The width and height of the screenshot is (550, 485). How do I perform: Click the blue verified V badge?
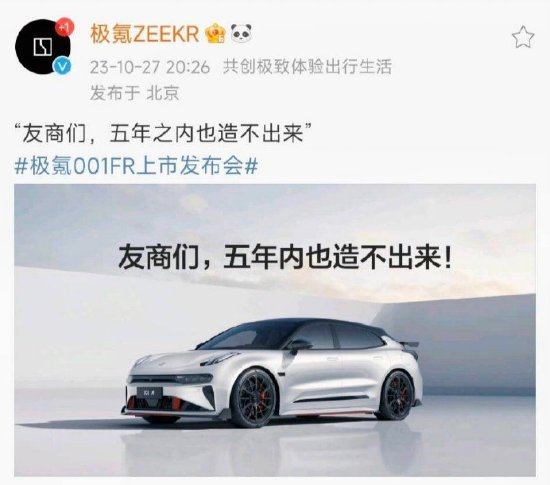tap(62, 66)
